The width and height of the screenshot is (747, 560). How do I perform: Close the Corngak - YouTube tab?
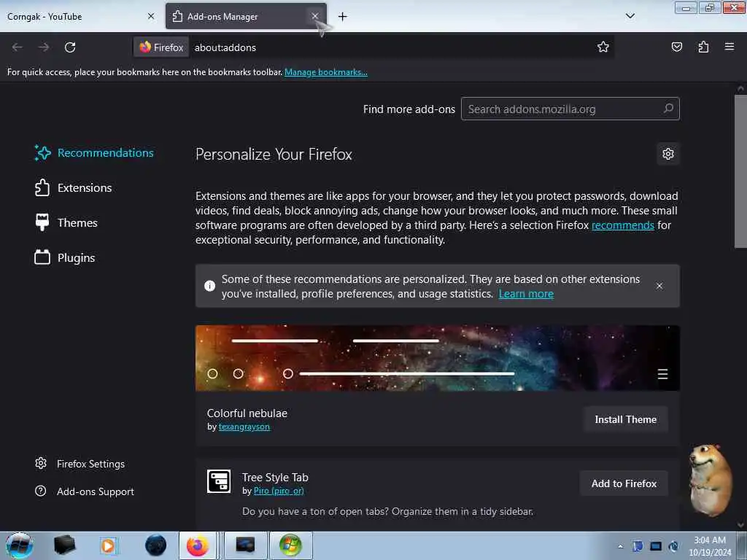(151, 16)
